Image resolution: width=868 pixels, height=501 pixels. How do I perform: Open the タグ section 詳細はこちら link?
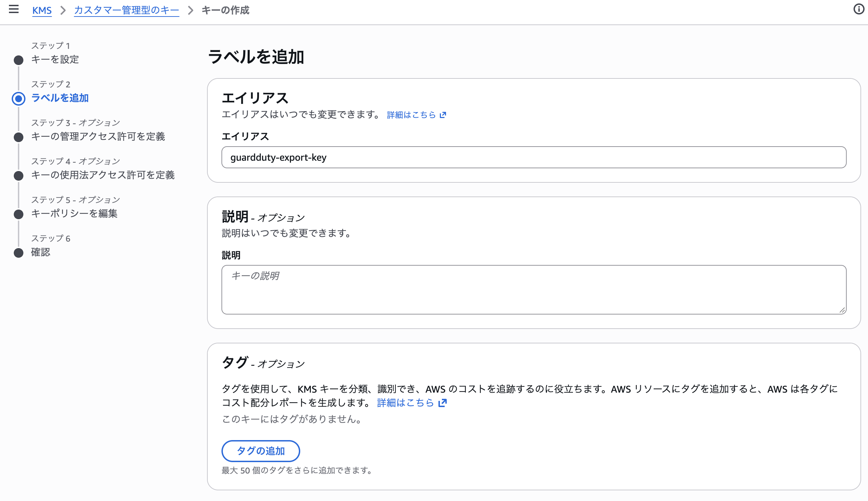pos(405,403)
